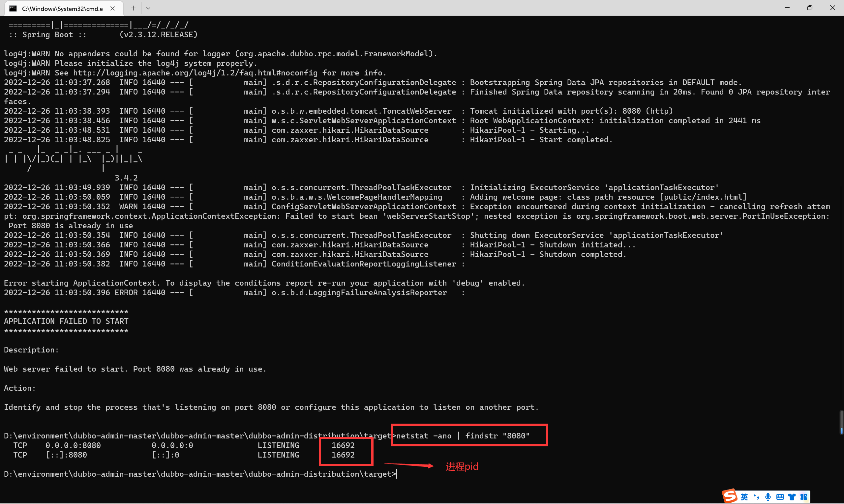
Task: Click the Sogou input method logo
Action: [730, 496]
